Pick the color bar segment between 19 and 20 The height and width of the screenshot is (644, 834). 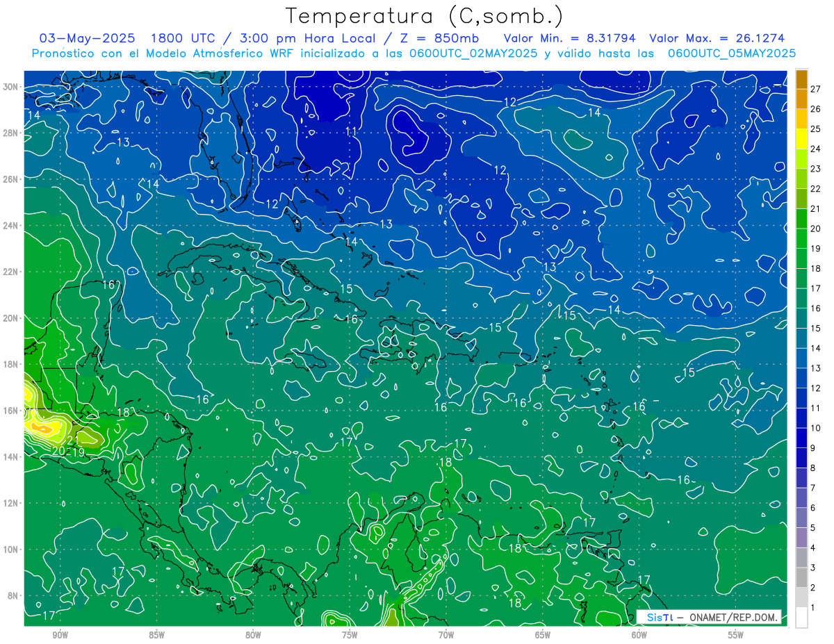coord(802,238)
